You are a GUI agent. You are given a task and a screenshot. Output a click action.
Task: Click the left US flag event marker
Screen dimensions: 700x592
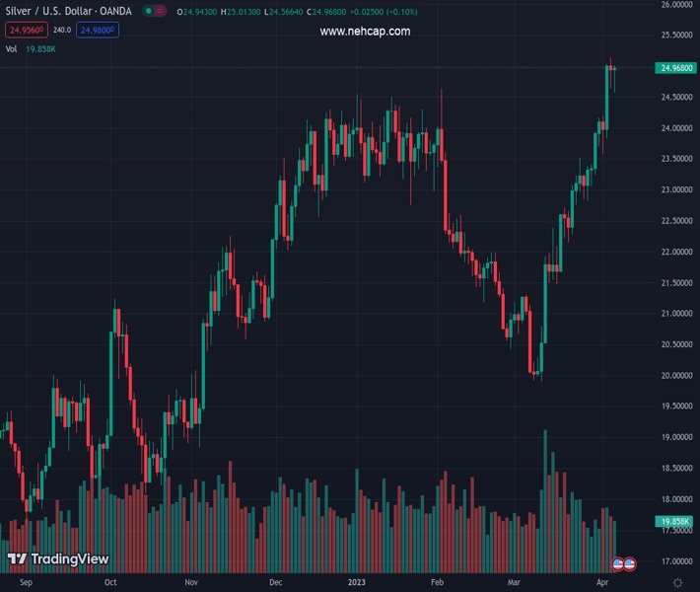click(x=618, y=563)
